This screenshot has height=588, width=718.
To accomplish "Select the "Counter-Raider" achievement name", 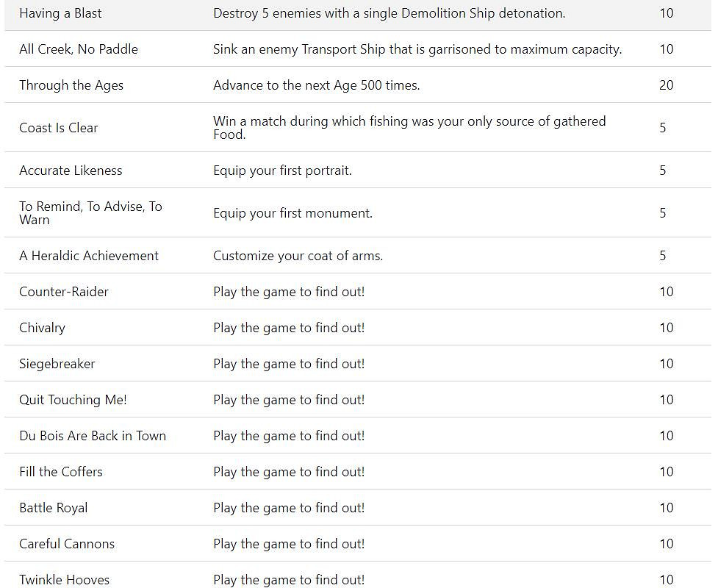I will [64, 292].
